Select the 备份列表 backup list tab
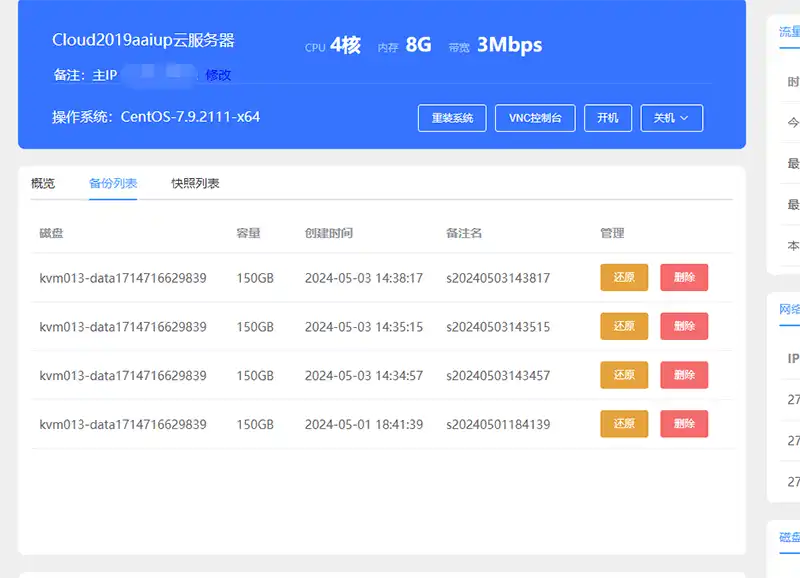Viewport: 800px width, 578px height. coord(113,183)
